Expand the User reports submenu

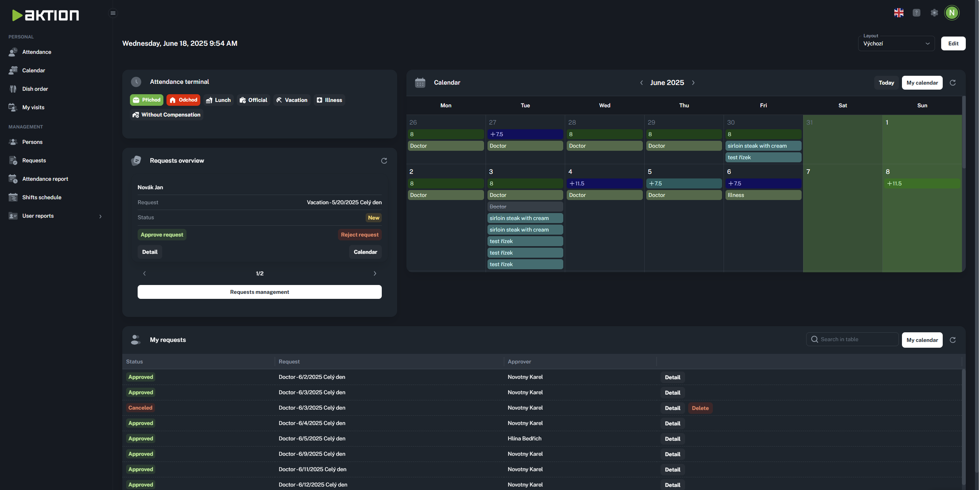(x=100, y=216)
